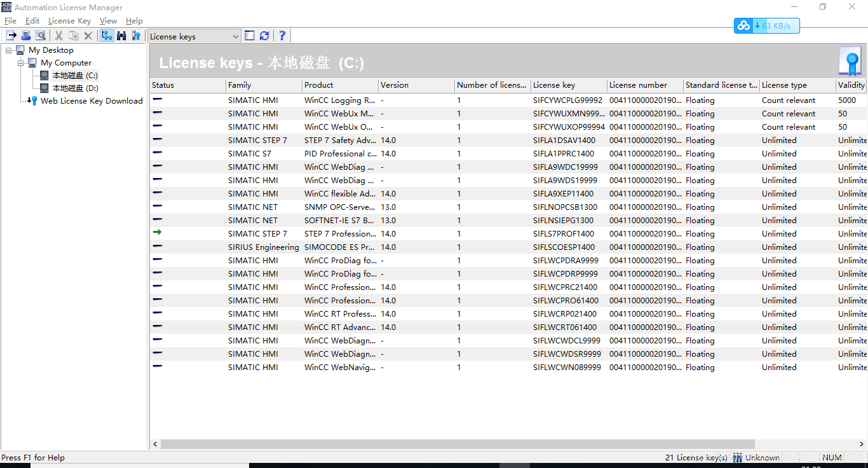Sort by the License type column header
Viewport: 868px width, 468px height.
(797, 85)
